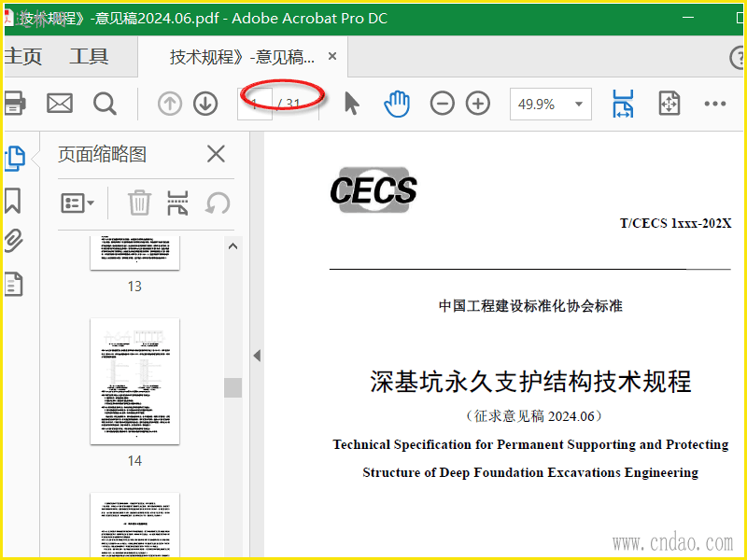
Task: Click text T/CECS 1xxx-202X
Action: (675, 223)
